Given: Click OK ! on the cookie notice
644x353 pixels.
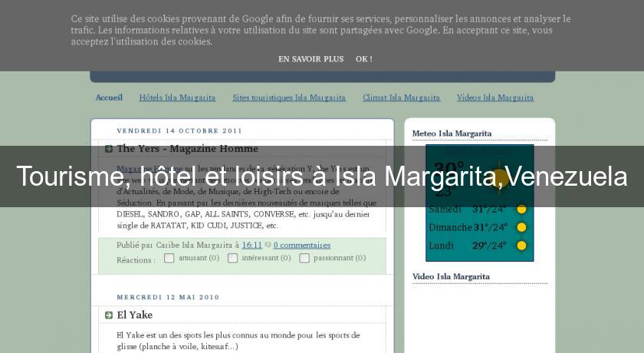Looking at the screenshot, I should (364, 59).
